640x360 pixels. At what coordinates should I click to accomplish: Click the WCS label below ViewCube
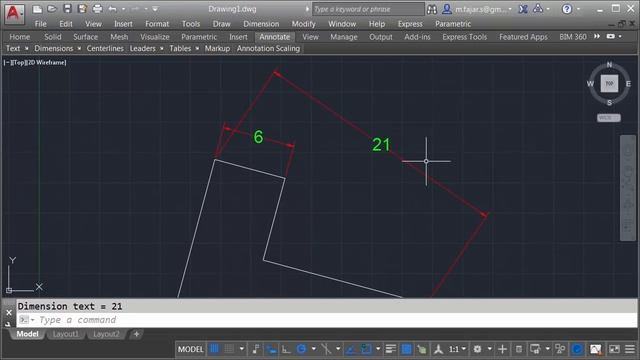pos(609,118)
